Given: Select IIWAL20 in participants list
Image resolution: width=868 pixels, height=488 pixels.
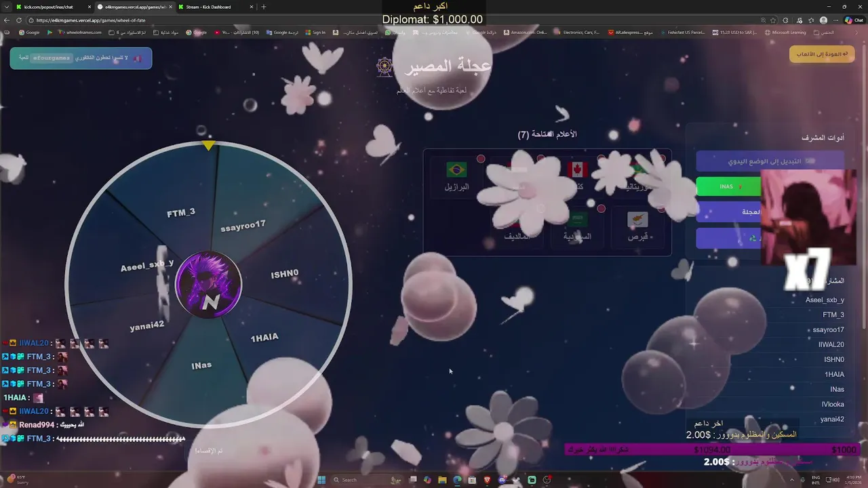Looking at the screenshot, I should pos(831,344).
